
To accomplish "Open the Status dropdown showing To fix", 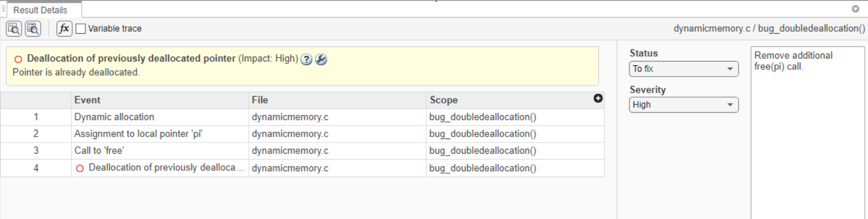I will pyautogui.click(x=683, y=69).
